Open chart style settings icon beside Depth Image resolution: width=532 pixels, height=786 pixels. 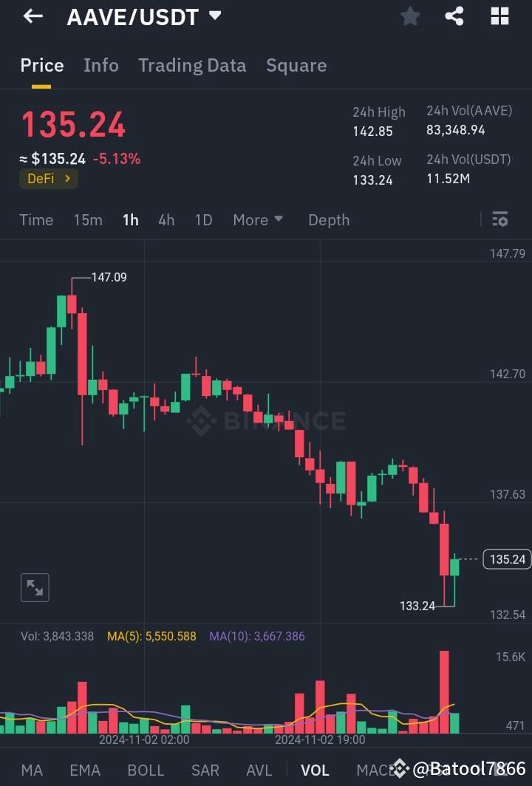pos(499,219)
